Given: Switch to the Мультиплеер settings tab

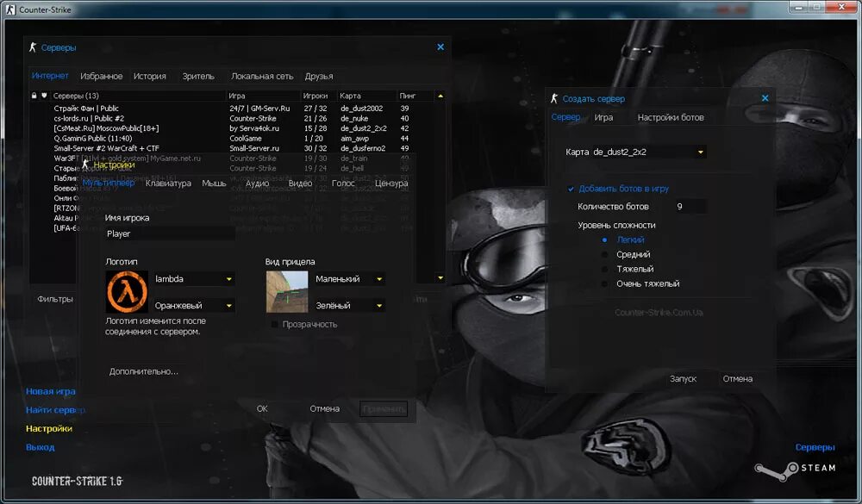Looking at the screenshot, I should (109, 183).
